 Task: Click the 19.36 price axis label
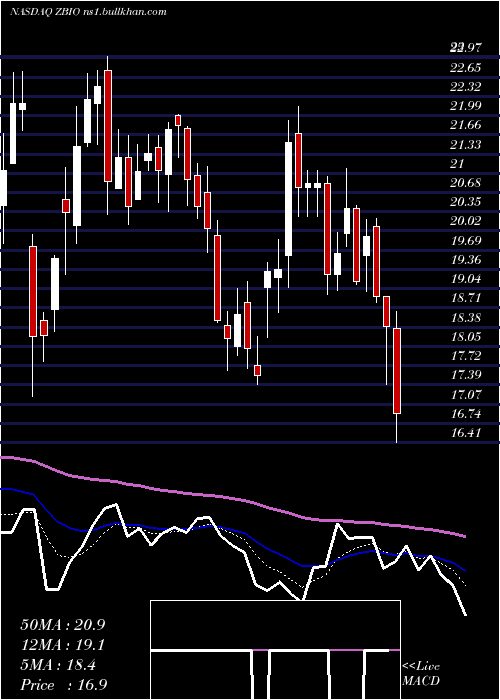pyautogui.click(x=466, y=260)
